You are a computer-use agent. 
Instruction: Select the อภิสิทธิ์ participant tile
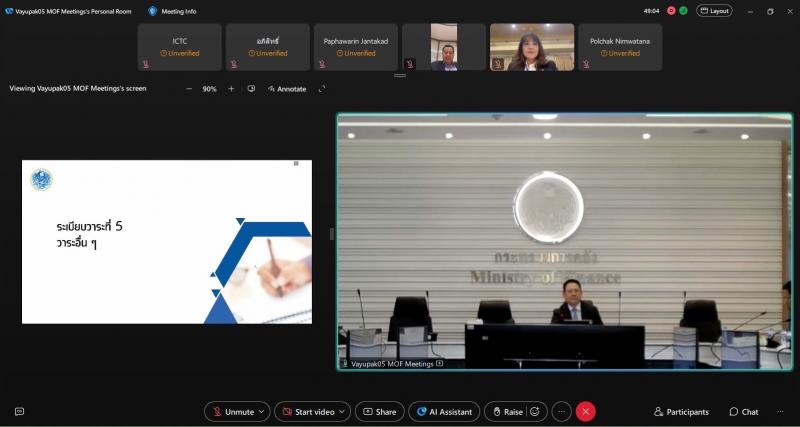click(268, 47)
